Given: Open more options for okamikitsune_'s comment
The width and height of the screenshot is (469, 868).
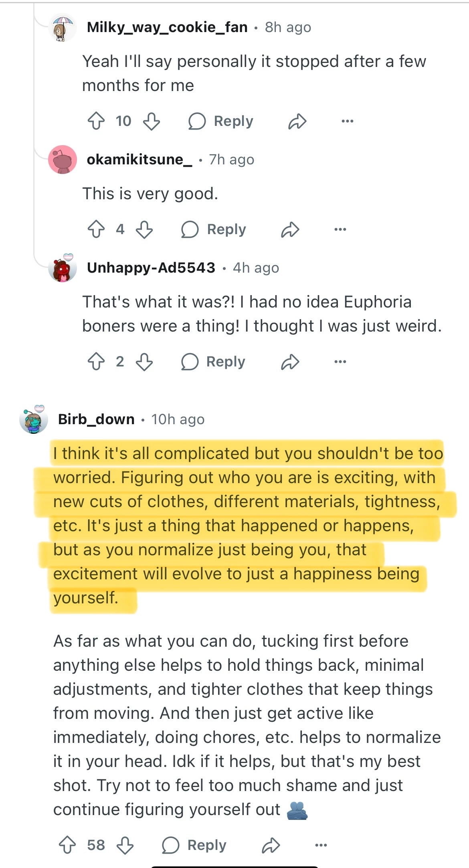Looking at the screenshot, I should click(x=340, y=229).
